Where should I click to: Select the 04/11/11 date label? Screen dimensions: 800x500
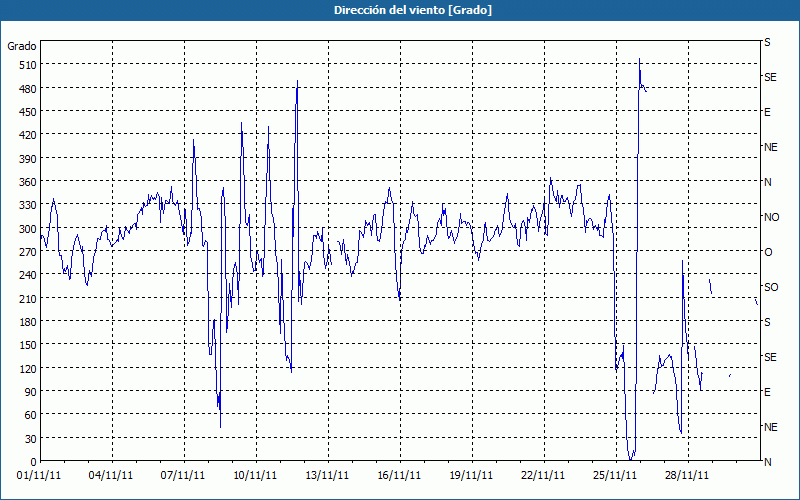tap(111, 476)
